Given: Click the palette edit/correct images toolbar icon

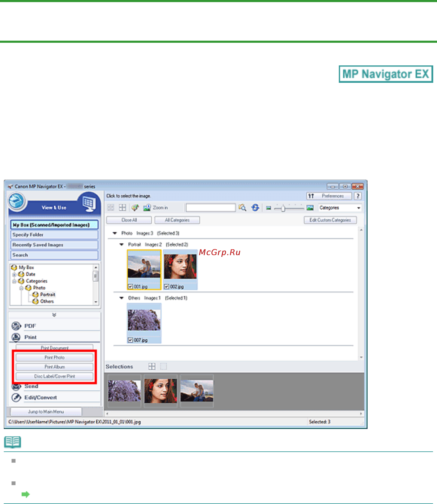Looking at the screenshot, I should tap(135, 208).
